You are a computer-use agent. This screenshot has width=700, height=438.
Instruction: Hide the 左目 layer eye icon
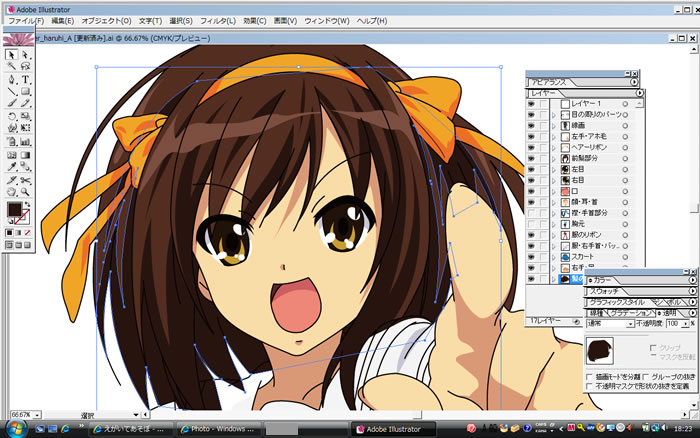coord(531,169)
